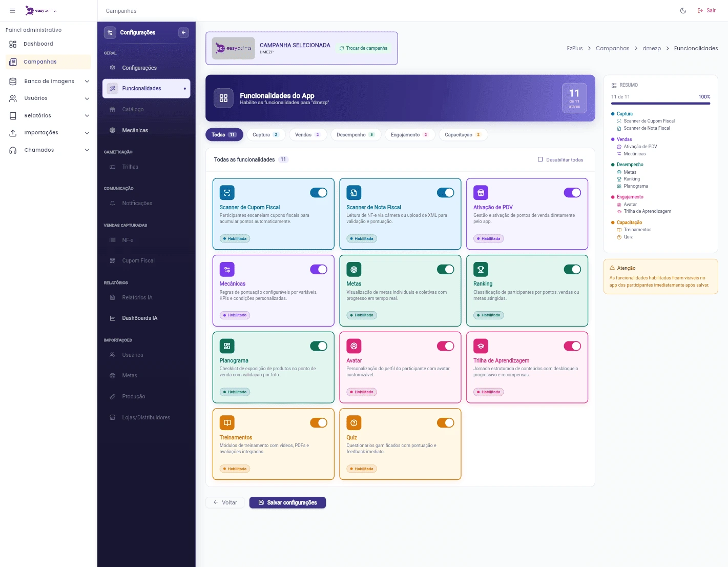Expand the Usuários sidebar menu

(49, 98)
